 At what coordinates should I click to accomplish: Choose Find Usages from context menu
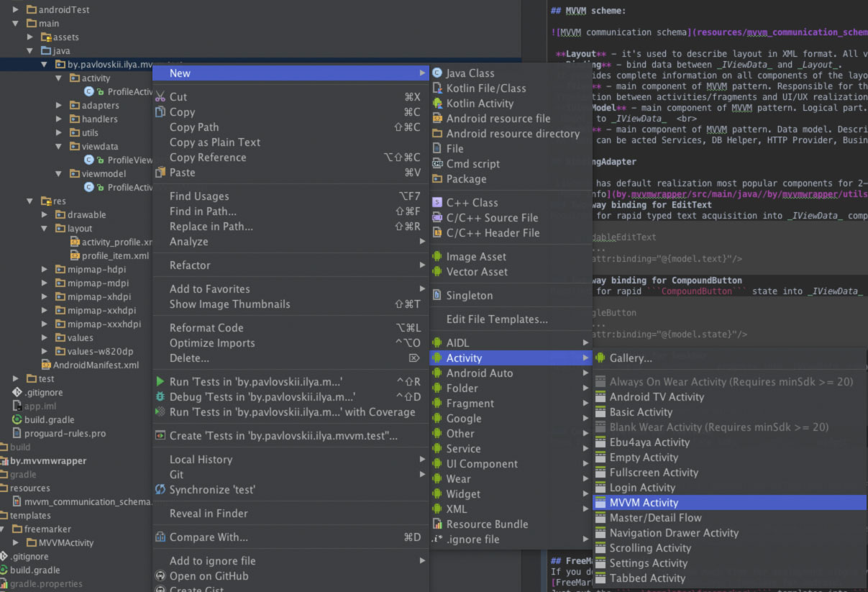(291, 196)
